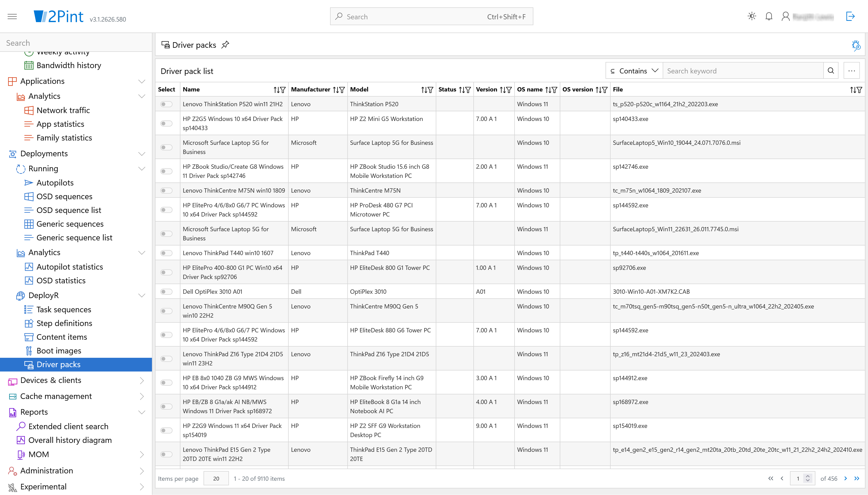
Task: Filter the OS version column
Action: click(604, 90)
